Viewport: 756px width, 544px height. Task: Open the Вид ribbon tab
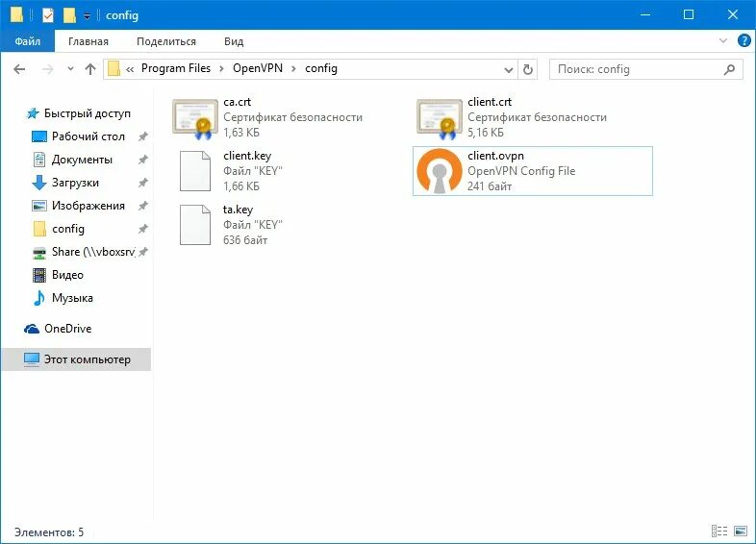coord(234,41)
